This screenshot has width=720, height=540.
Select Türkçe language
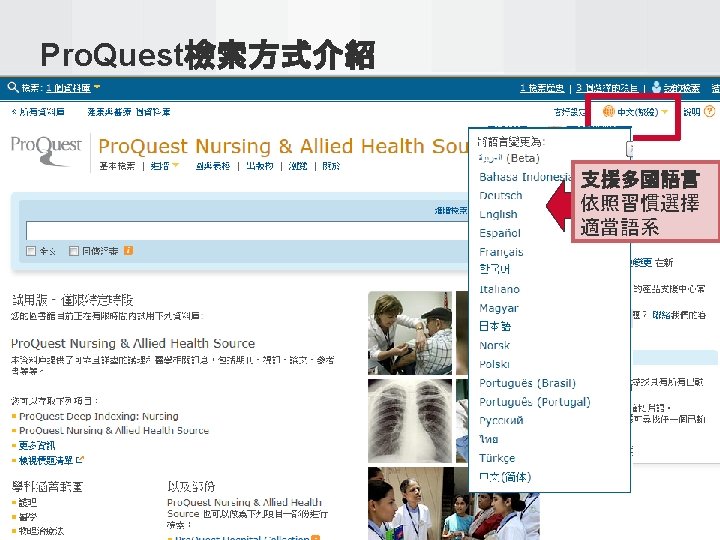[x=497, y=458]
